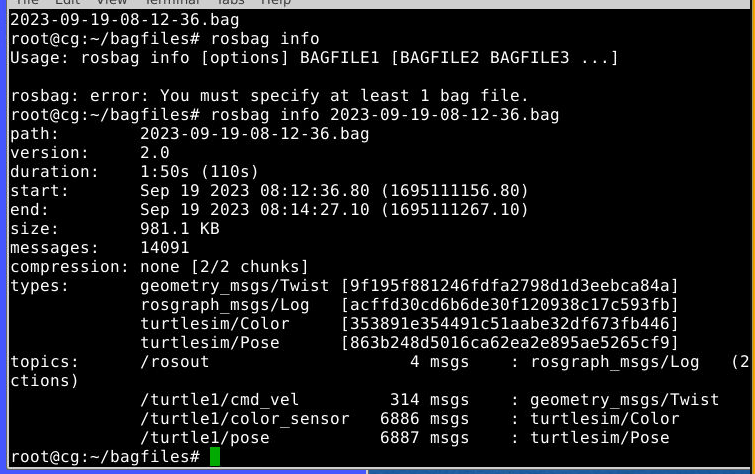Open the Help menu
Viewport: 755px width, 474px height.
pos(276,2)
